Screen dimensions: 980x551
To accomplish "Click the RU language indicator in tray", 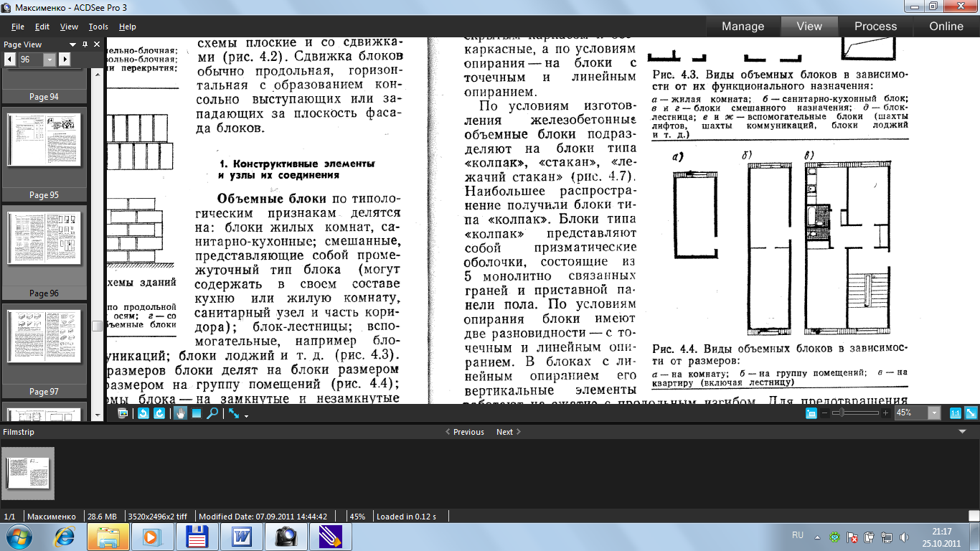I will pos(798,535).
